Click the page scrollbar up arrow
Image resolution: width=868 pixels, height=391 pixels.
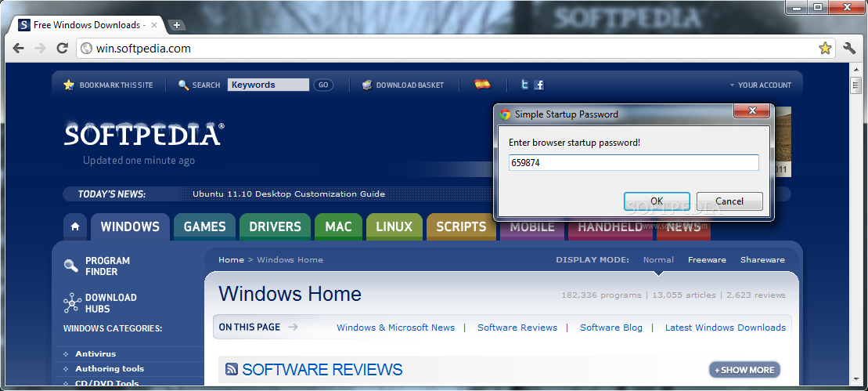click(x=855, y=67)
